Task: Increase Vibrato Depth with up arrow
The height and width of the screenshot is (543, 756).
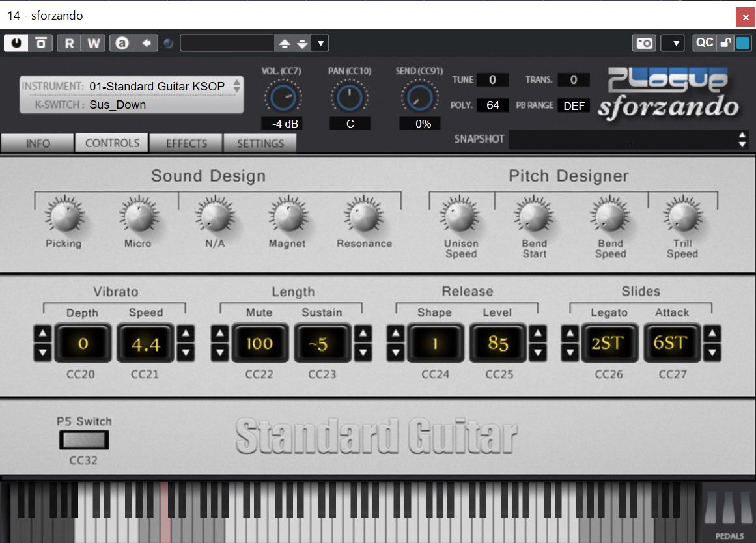Action: (42, 333)
